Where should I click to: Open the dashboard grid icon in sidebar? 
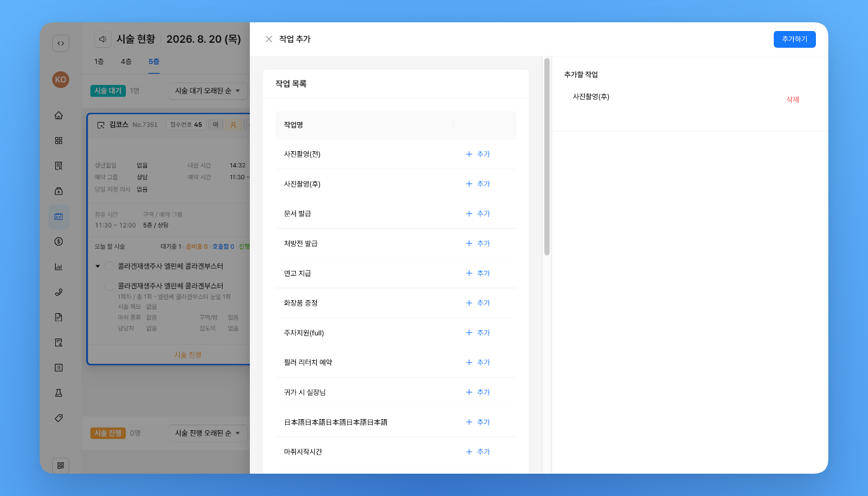point(59,140)
